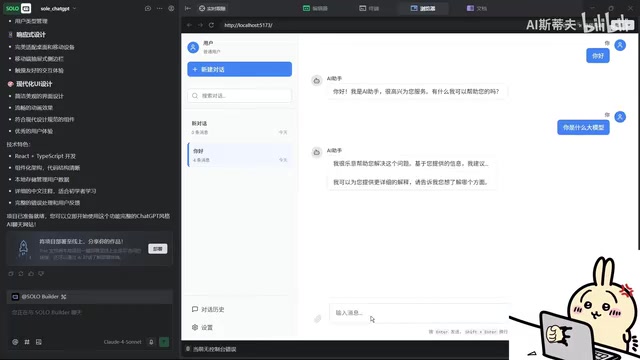Click the localhost:5173 address bar

pyautogui.click(x=248, y=25)
